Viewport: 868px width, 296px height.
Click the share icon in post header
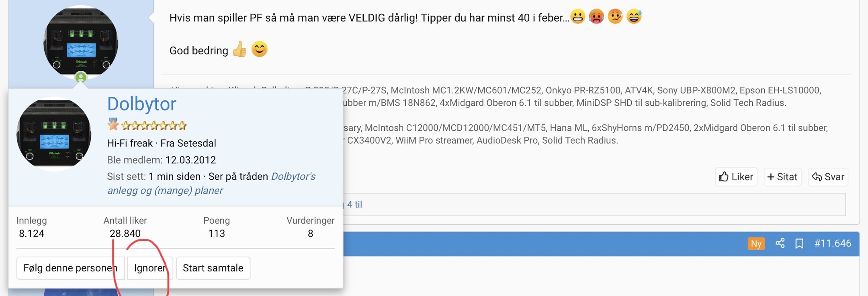(780, 243)
